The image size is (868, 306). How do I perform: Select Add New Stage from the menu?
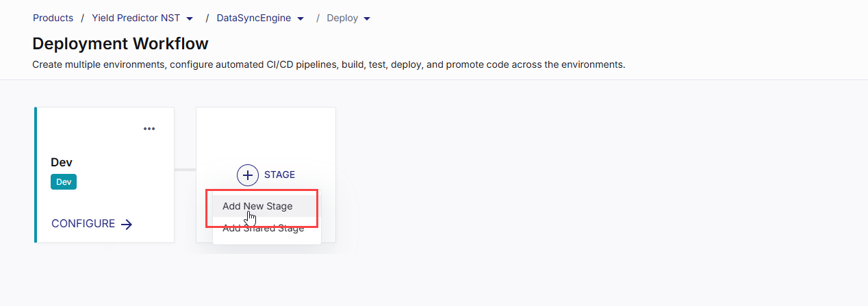coord(257,206)
